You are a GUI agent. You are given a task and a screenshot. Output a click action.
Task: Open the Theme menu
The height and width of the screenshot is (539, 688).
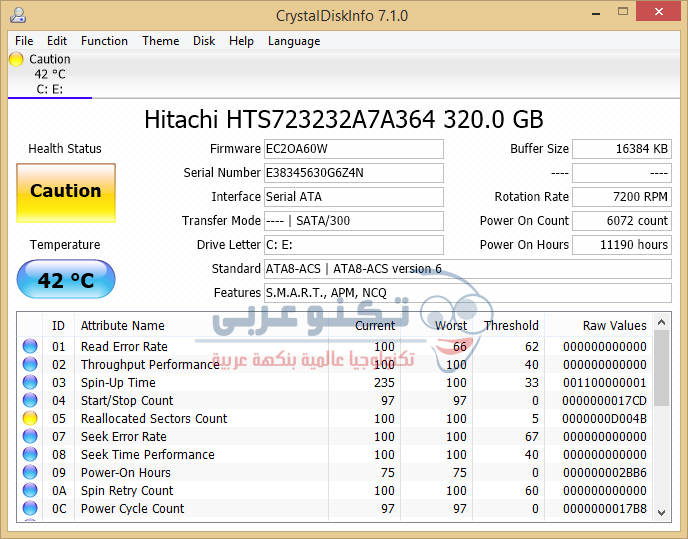(161, 41)
